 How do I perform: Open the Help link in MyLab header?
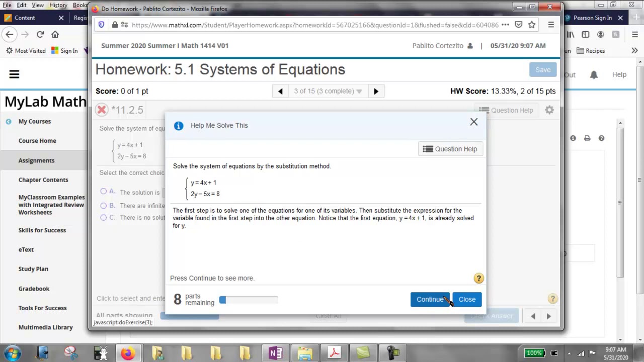pos(619,74)
